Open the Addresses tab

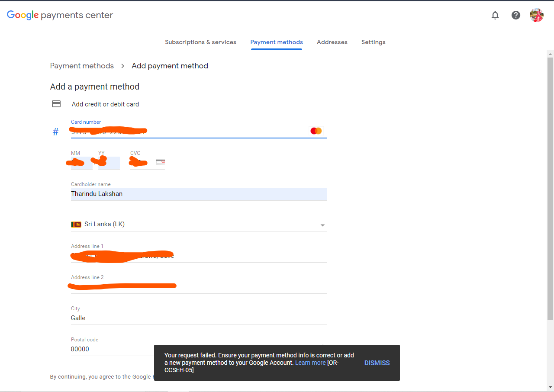click(x=332, y=42)
